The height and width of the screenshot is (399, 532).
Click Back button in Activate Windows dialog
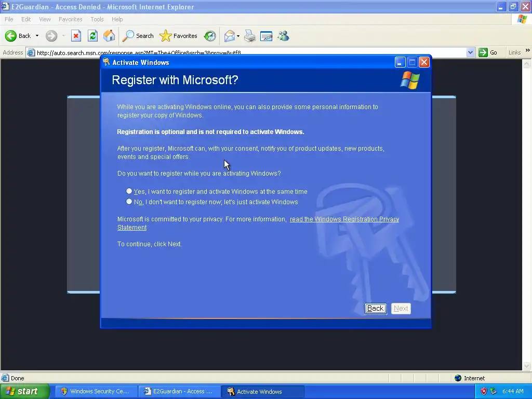click(375, 309)
